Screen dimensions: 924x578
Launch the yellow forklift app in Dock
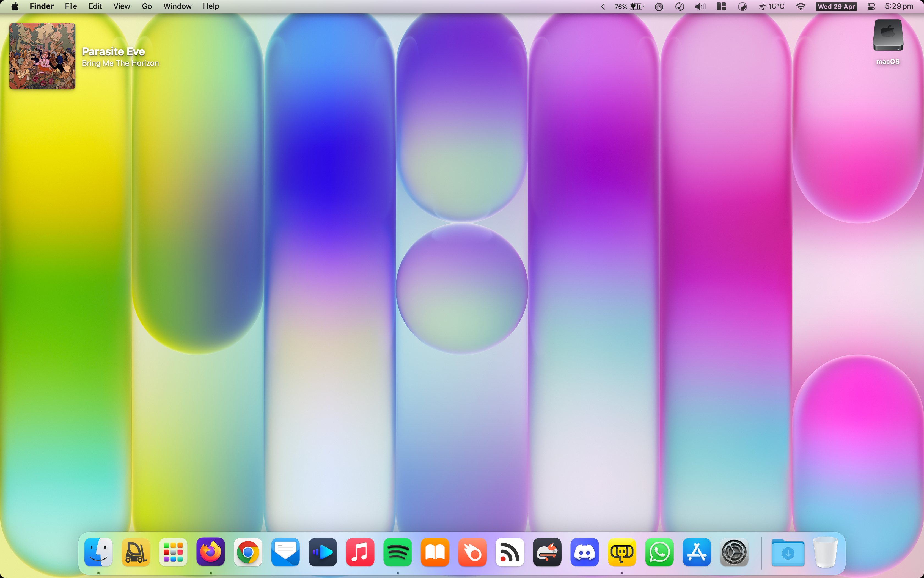tap(136, 552)
